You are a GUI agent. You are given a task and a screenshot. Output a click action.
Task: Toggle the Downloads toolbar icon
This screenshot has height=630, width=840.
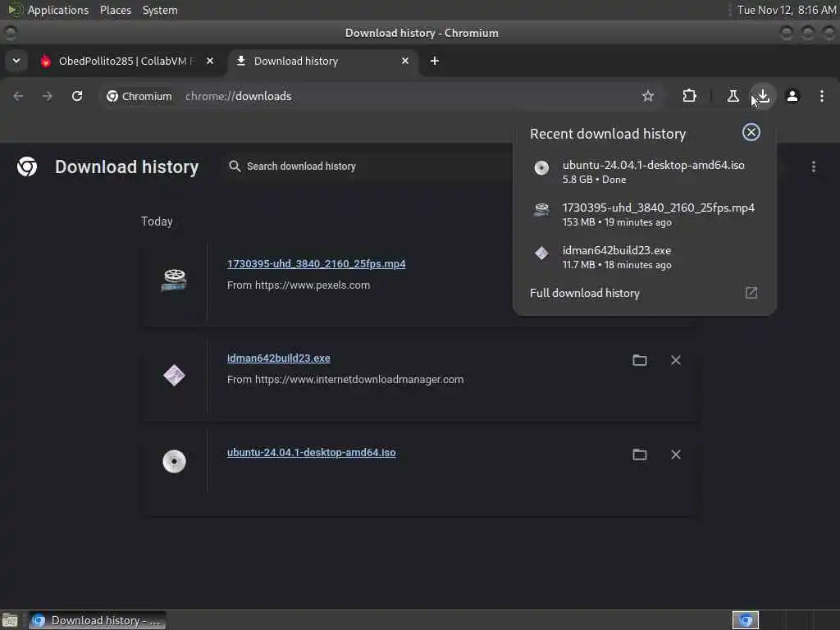click(x=763, y=96)
